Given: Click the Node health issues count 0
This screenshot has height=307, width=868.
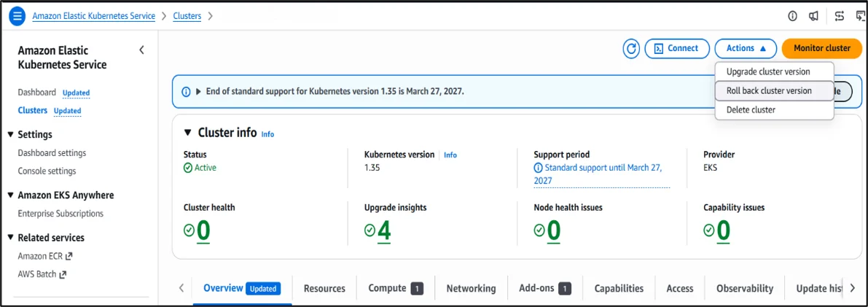Looking at the screenshot, I should (554, 230).
